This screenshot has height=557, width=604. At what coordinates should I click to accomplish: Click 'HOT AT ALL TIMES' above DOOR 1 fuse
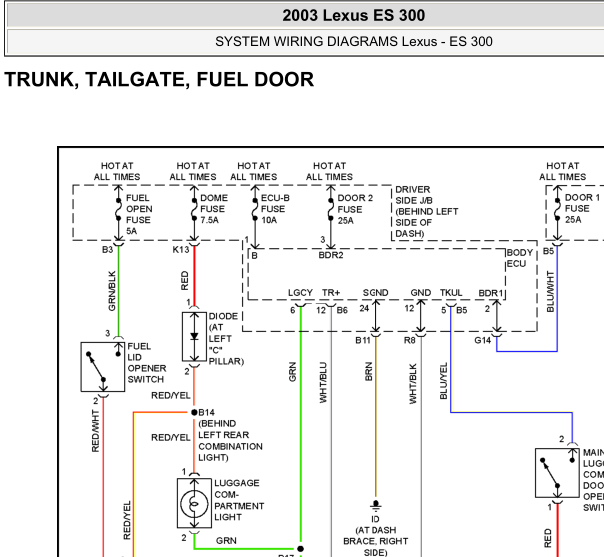click(562, 171)
